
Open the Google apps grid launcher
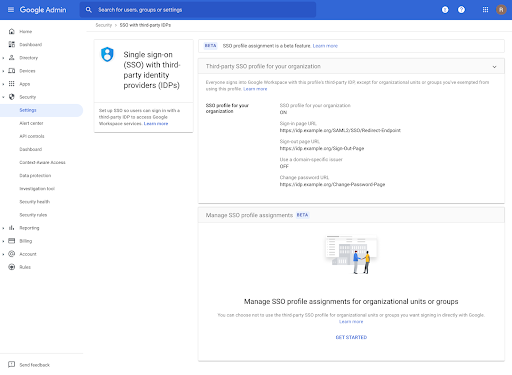(x=485, y=10)
